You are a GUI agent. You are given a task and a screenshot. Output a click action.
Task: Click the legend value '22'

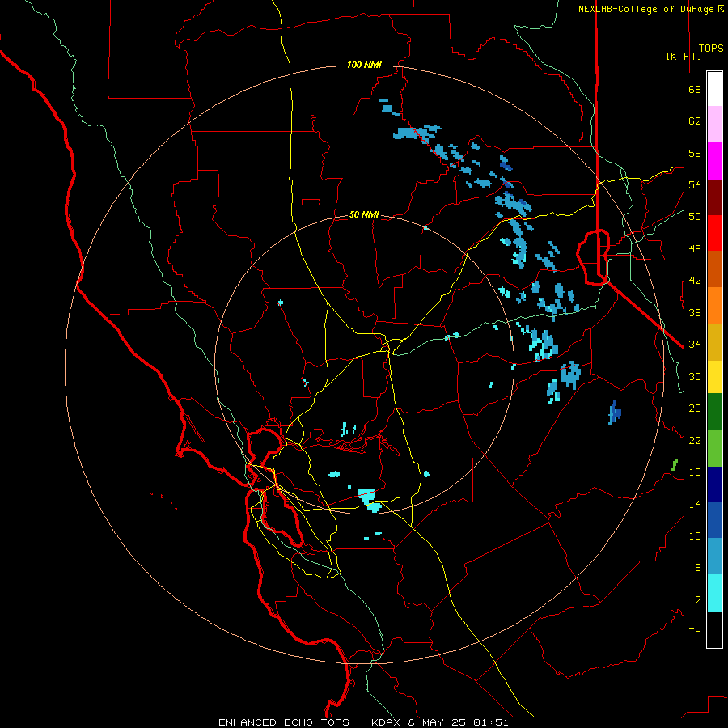pos(695,440)
